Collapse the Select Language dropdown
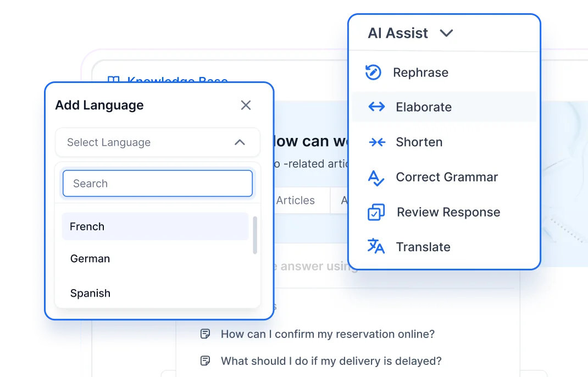The image size is (588, 377). (239, 142)
